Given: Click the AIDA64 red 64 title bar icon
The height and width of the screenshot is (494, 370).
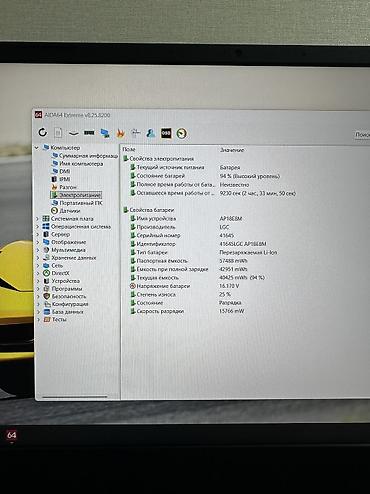Looking at the screenshot, I should (x=39, y=115).
